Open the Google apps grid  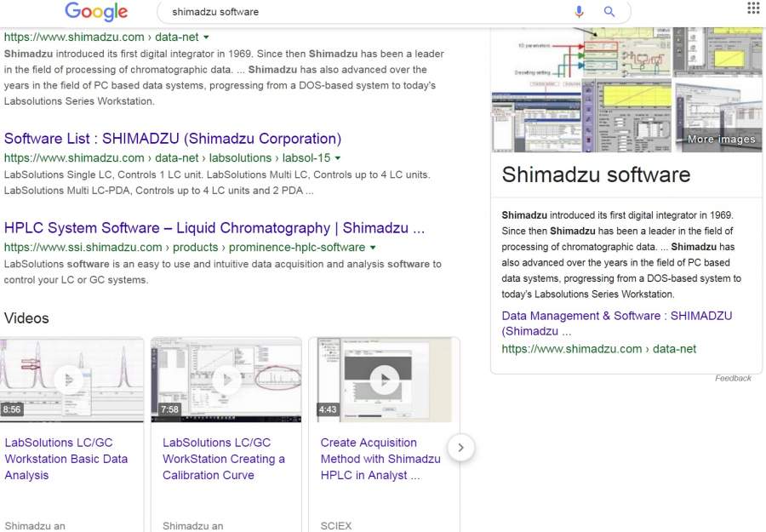(x=753, y=9)
